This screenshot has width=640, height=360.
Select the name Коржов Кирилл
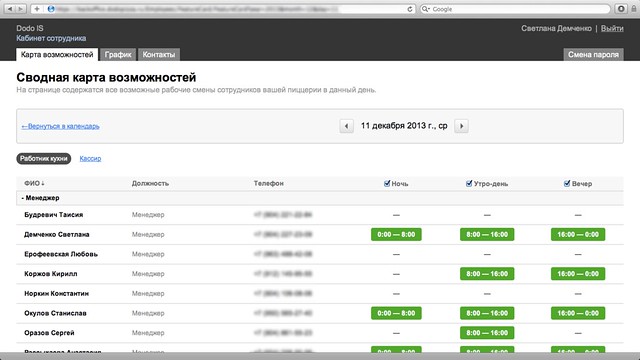tap(51, 274)
